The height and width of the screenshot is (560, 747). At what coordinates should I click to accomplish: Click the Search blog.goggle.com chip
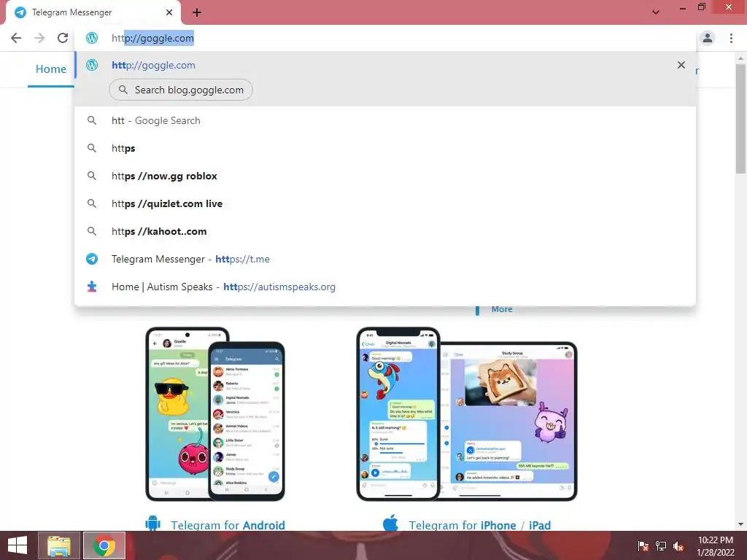point(181,90)
